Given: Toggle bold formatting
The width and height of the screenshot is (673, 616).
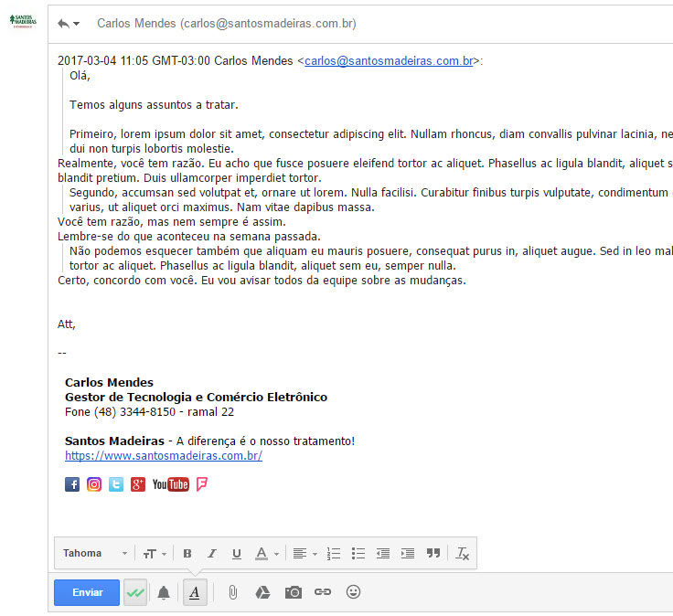Looking at the screenshot, I should pos(187,554).
